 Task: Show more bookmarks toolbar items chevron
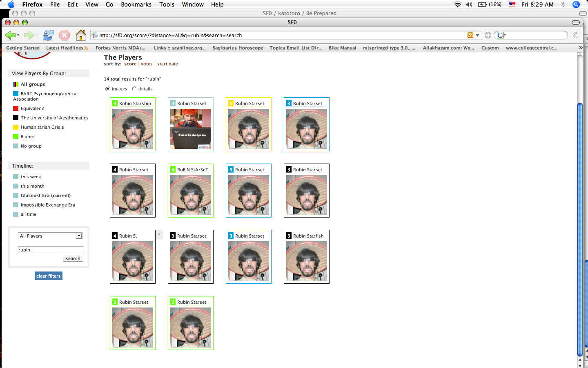point(580,48)
